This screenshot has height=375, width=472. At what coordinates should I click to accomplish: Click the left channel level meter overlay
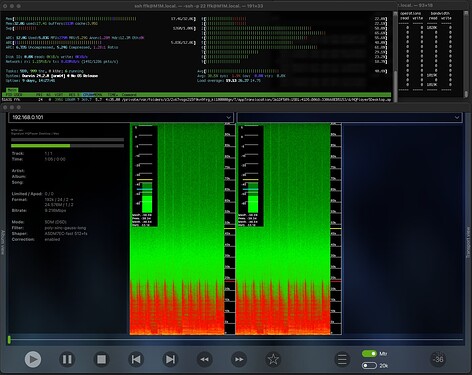tap(145, 176)
